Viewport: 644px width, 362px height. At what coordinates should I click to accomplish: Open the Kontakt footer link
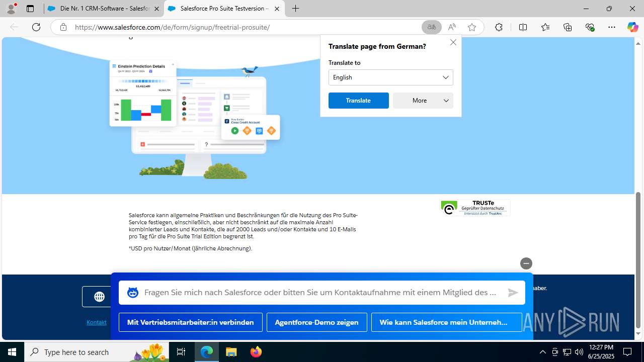97,322
